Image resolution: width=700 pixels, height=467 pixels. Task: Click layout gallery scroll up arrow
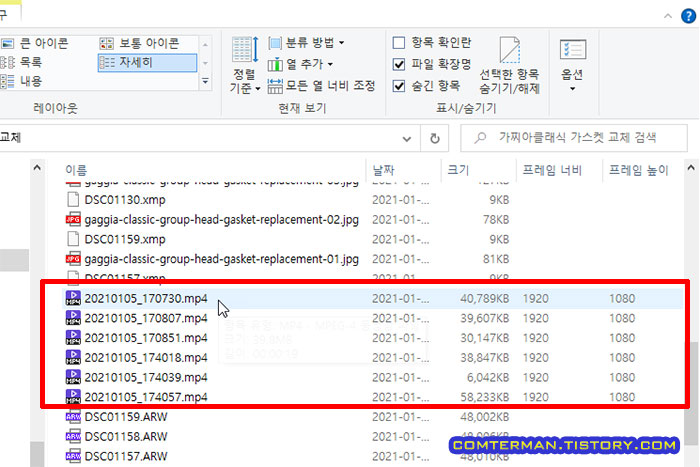[205, 45]
